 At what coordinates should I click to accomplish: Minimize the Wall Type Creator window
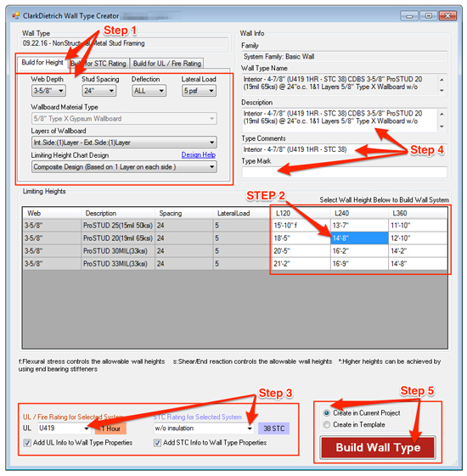pos(409,15)
